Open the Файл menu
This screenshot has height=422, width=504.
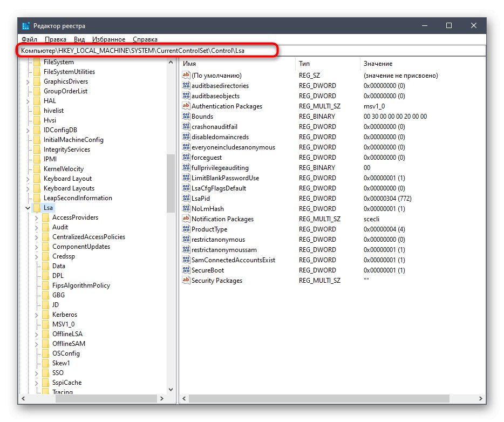pos(29,39)
